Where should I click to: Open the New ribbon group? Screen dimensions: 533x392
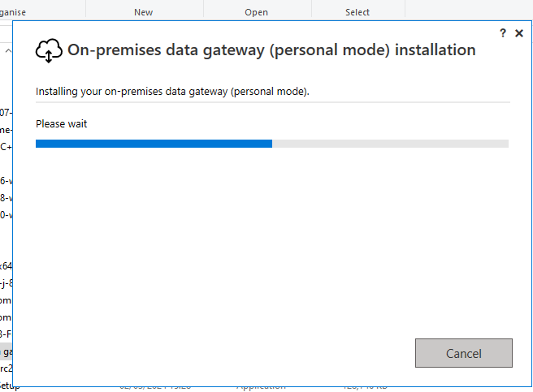[144, 12]
